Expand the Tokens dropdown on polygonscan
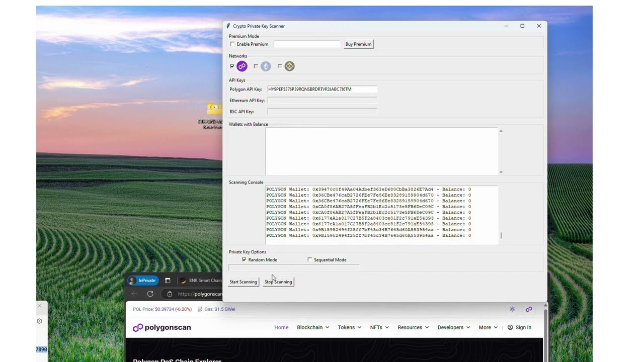The image size is (644, 362). (x=350, y=327)
